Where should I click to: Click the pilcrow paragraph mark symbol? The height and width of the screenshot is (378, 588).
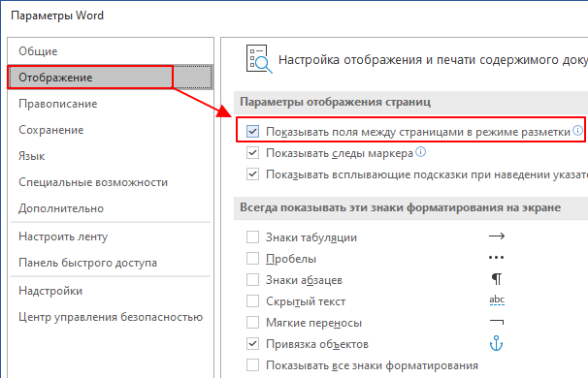[497, 279]
